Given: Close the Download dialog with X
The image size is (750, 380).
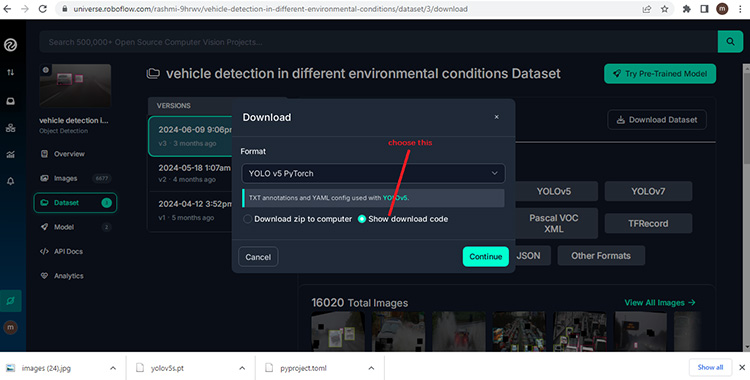Looking at the screenshot, I should pyautogui.click(x=496, y=117).
